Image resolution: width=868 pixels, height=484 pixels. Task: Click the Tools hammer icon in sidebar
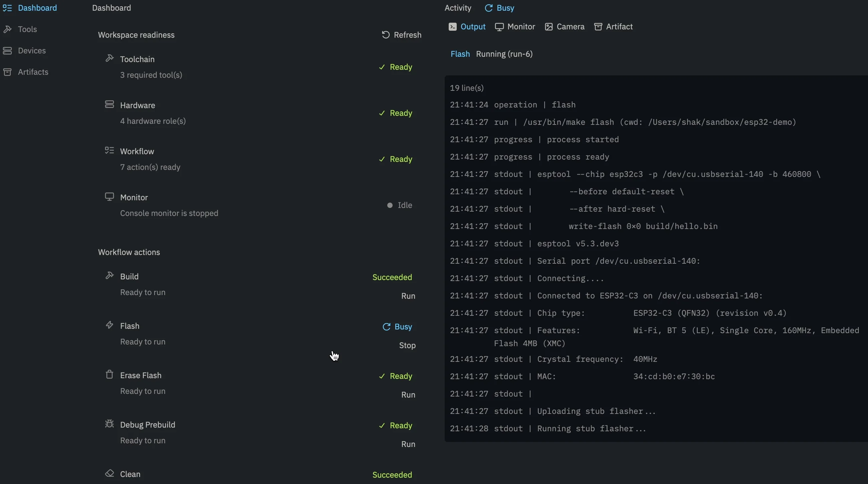[7, 29]
